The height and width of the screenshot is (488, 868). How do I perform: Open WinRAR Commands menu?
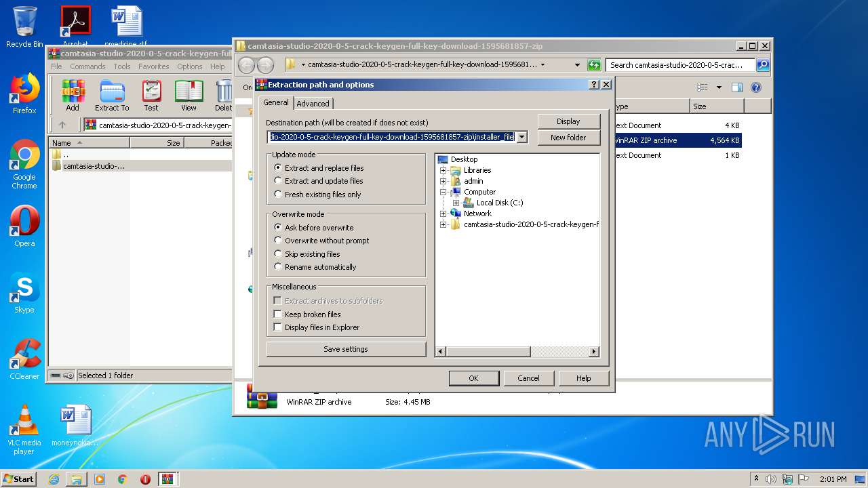(87, 66)
